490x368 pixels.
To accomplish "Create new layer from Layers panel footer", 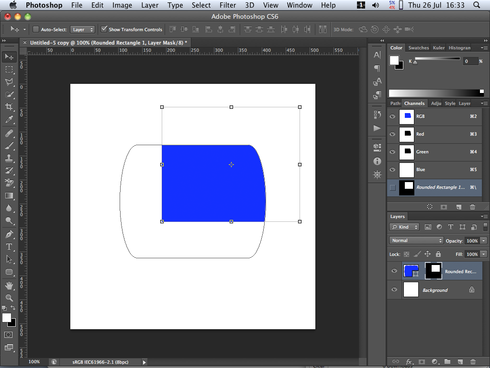I will (460, 362).
